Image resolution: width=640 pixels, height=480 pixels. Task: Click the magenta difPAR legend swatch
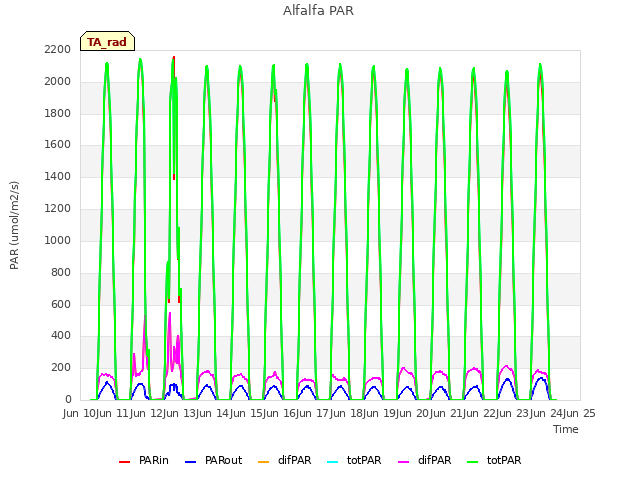404,462
